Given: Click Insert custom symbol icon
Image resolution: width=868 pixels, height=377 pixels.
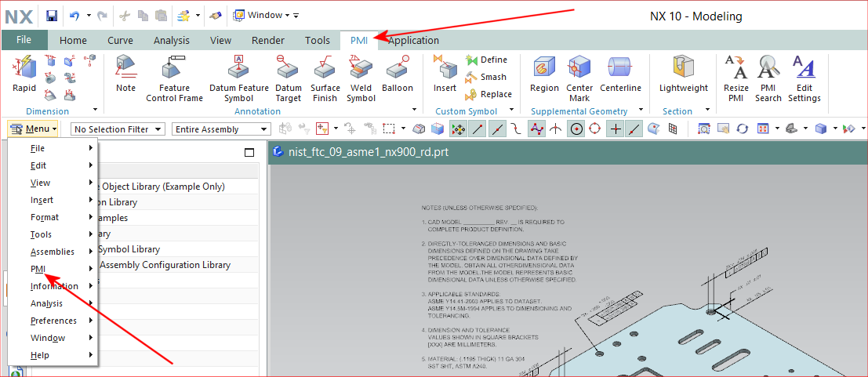Looking at the screenshot, I should [445, 74].
